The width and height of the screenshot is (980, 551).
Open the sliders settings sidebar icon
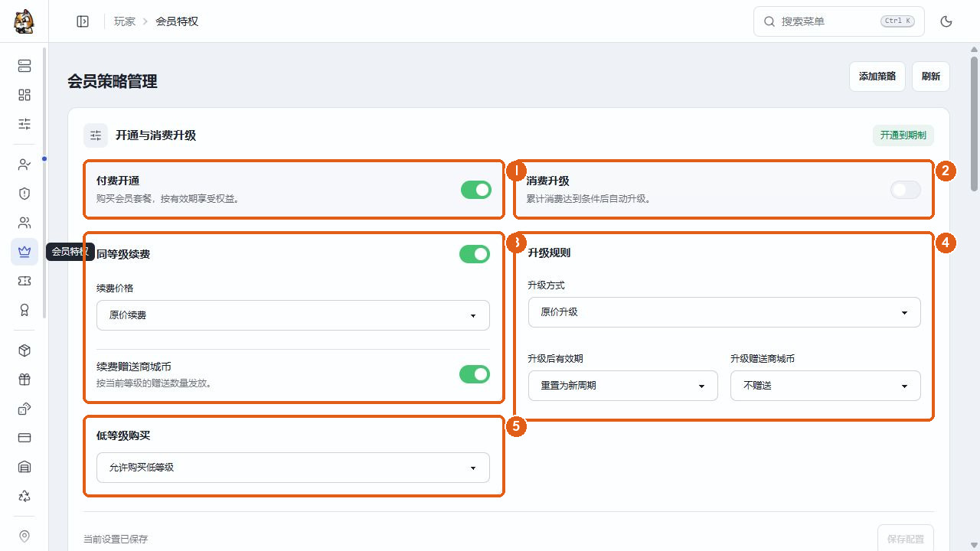click(24, 124)
